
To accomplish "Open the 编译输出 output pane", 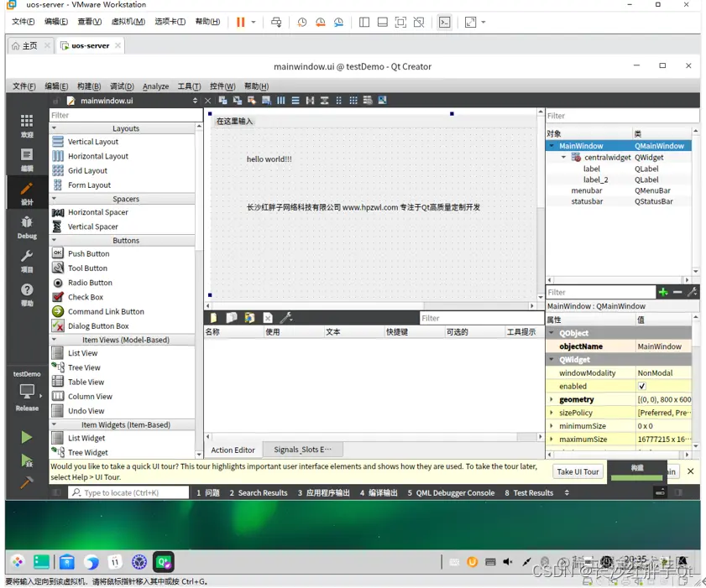I will [379, 492].
